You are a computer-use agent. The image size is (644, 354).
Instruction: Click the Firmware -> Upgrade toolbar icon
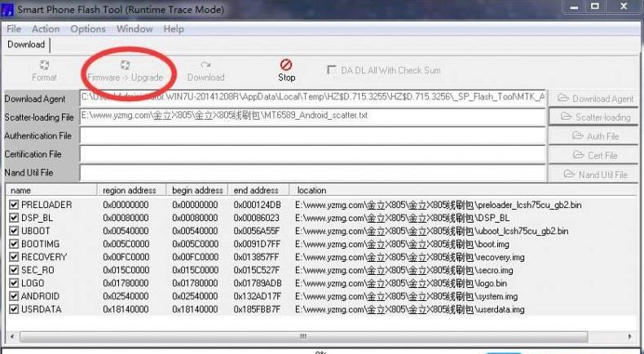[125, 65]
